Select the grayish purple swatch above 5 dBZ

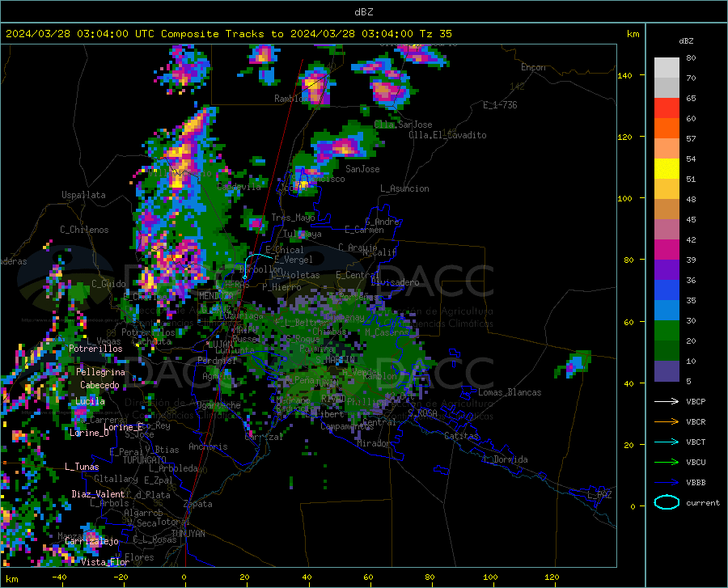[x=667, y=371]
